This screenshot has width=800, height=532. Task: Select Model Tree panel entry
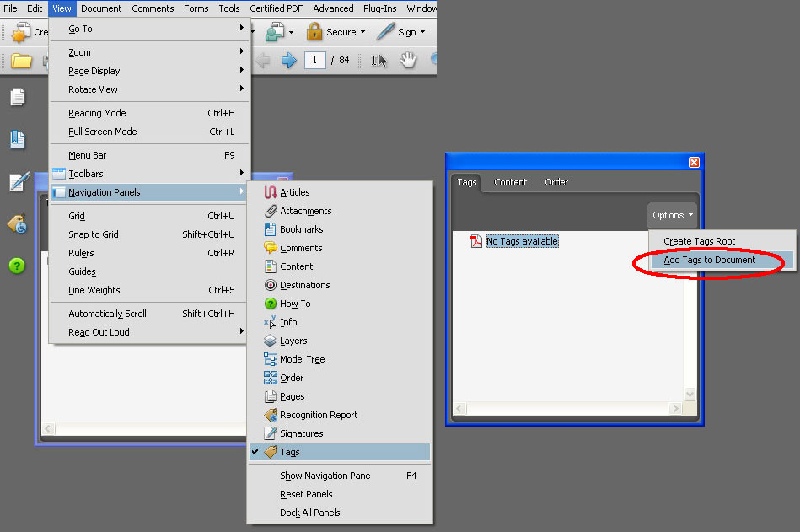pos(339,359)
